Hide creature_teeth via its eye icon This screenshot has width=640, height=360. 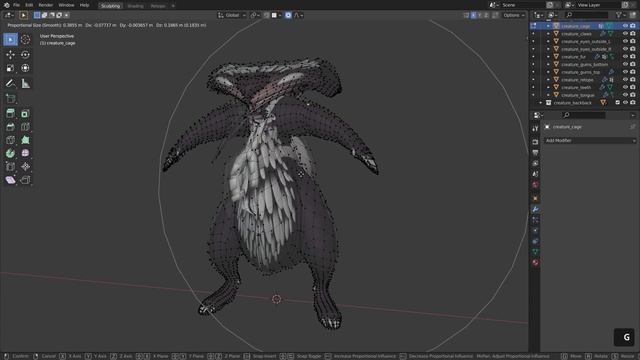625,87
